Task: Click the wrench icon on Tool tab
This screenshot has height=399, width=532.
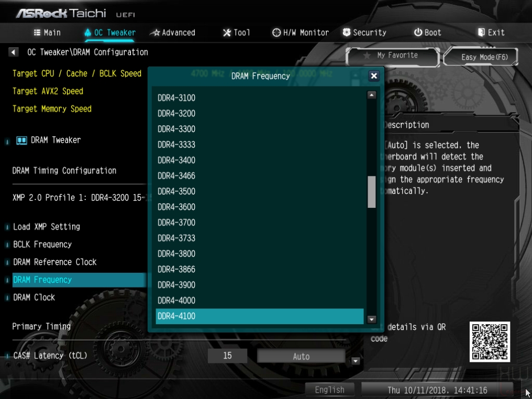Action: [227, 32]
